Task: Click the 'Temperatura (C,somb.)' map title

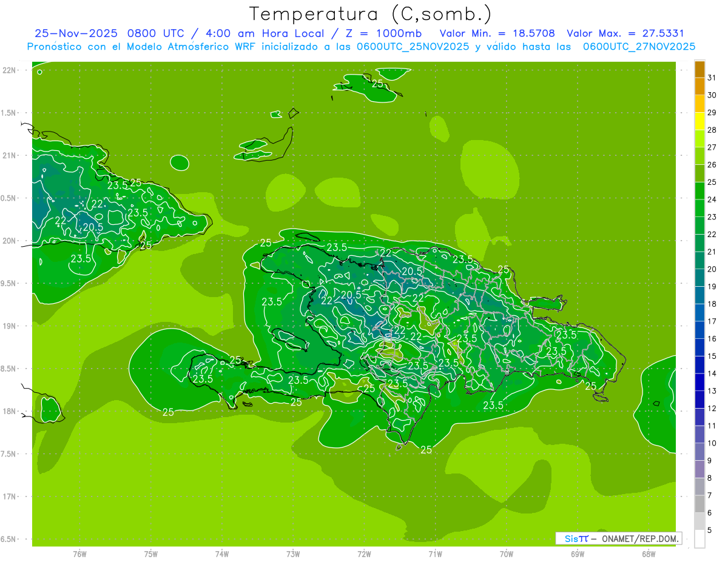Action: click(x=370, y=14)
